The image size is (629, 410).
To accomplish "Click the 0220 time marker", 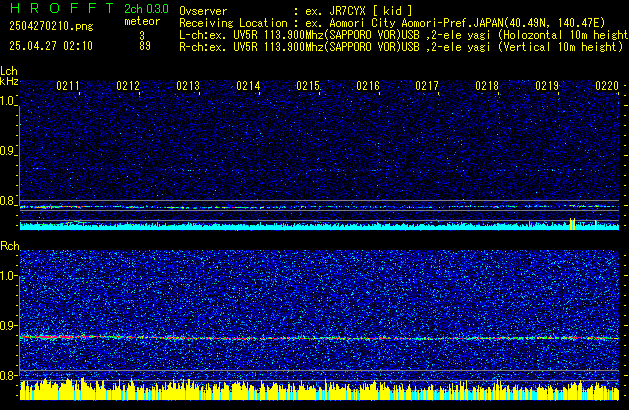I will [x=607, y=86].
